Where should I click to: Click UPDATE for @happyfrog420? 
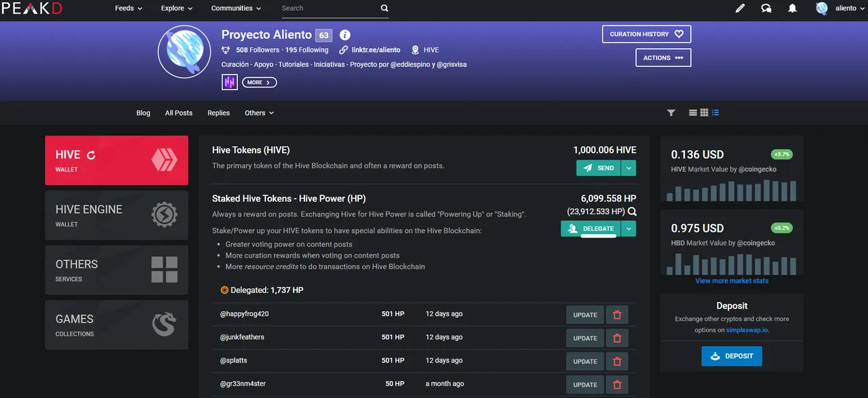pyautogui.click(x=585, y=315)
